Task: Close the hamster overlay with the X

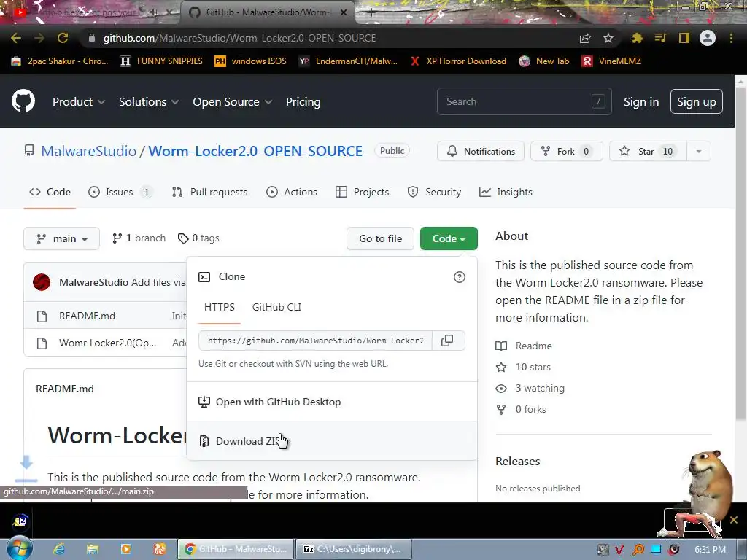Action: (x=734, y=519)
